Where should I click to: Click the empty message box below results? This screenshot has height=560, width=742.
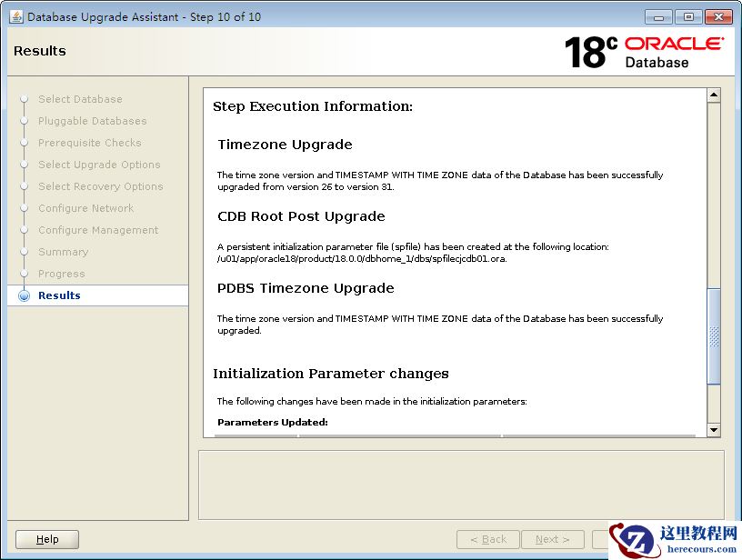click(x=461, y=485)
